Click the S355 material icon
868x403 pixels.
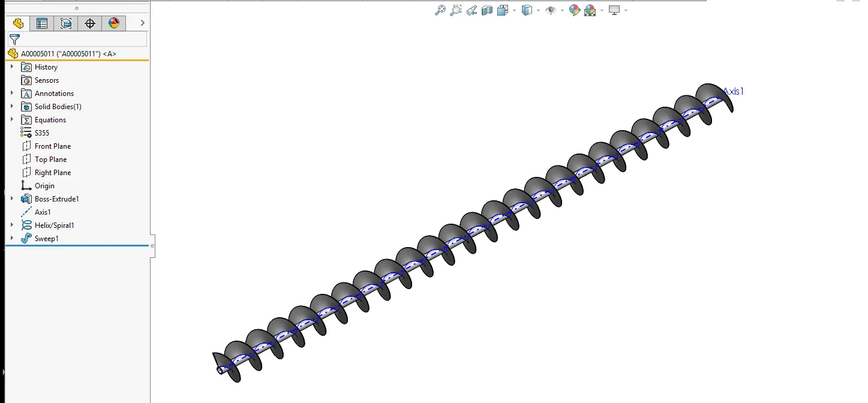(26, 133)
